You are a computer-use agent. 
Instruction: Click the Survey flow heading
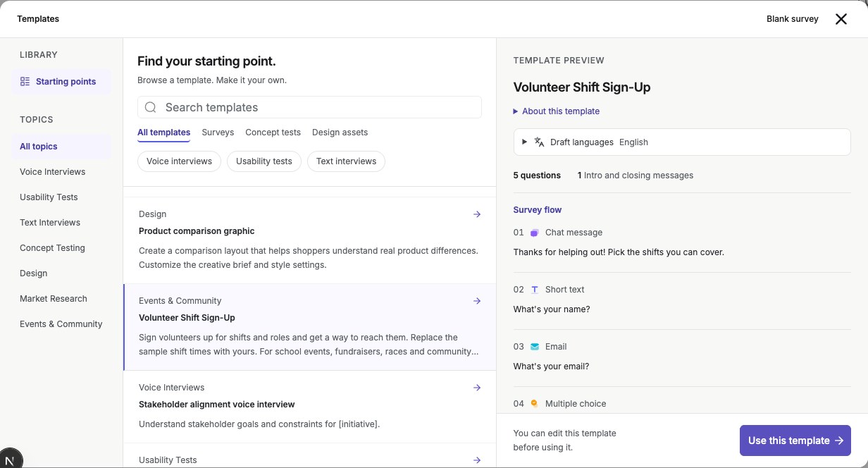click(538, 210)
